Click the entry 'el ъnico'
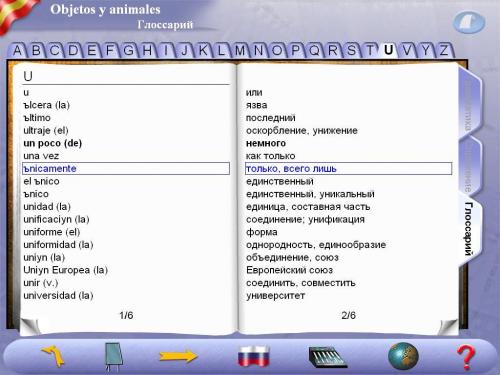The height and width of the screenshot is (375, 500). point(42,181)
